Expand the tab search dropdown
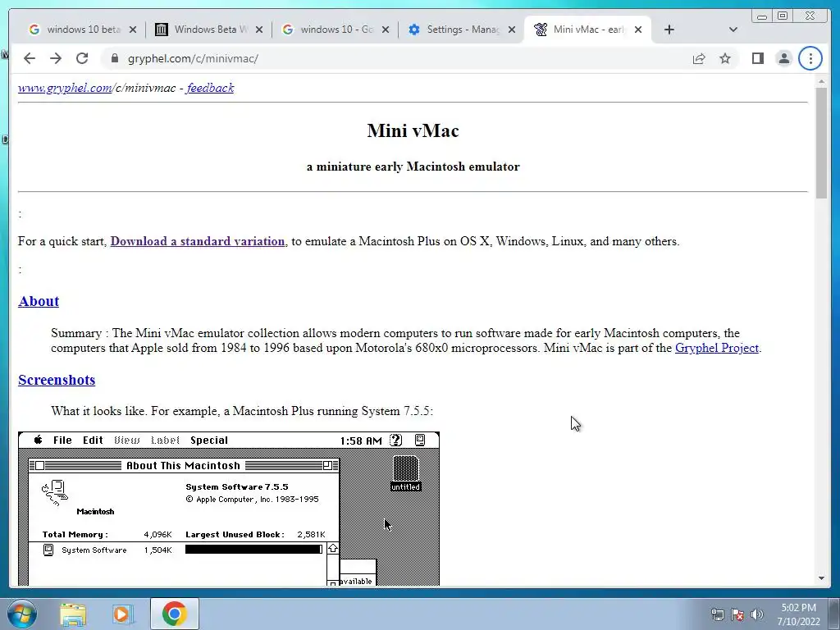The width and height of the screenshot is (840, 630). click(x=733, y=30)
